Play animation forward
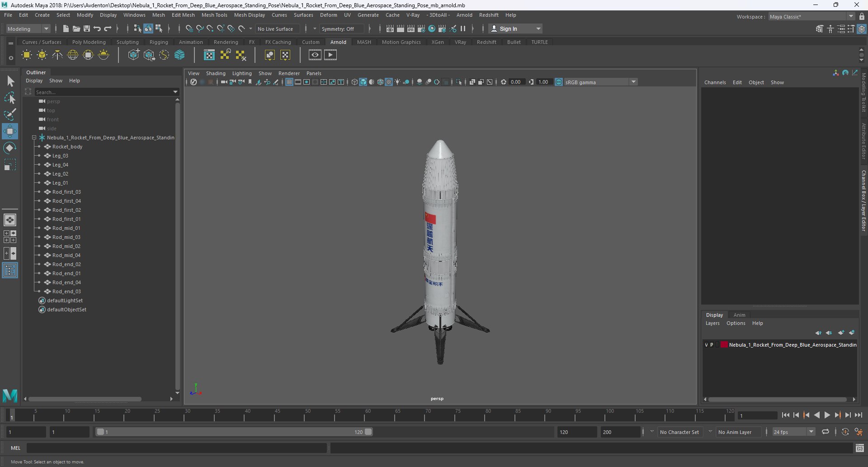The height and width of the screenshot is (467, 868). (x=827, y=415)
